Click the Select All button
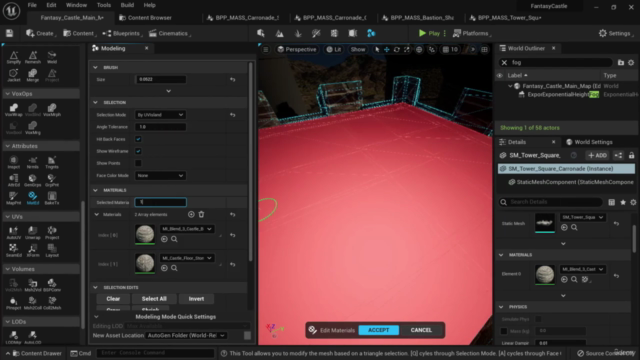Viewport: 640px width, 360px height. [154, 299]
